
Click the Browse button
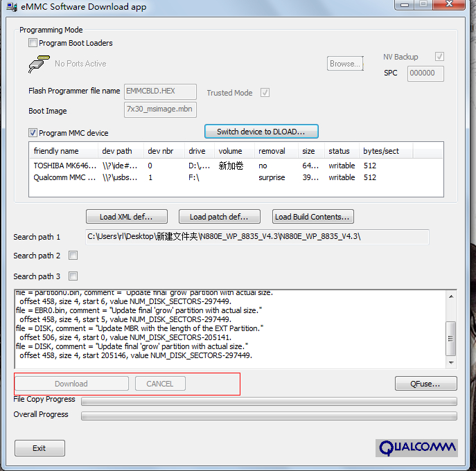(x=345, y=64)
